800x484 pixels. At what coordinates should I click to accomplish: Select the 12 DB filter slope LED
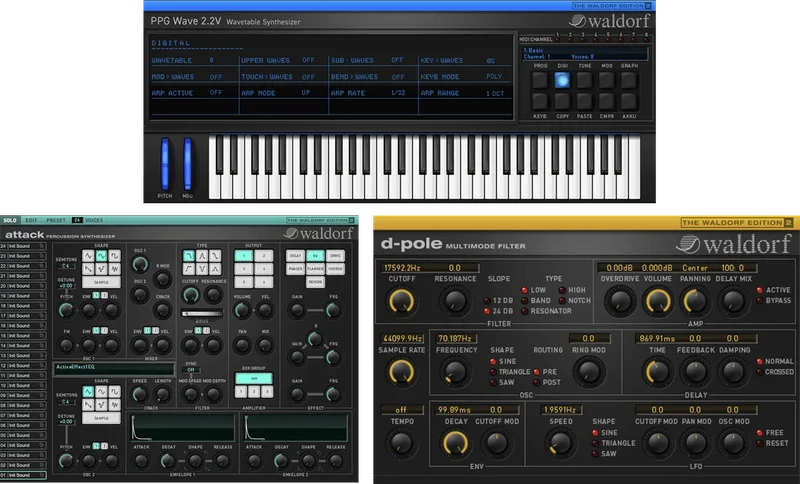487,300
